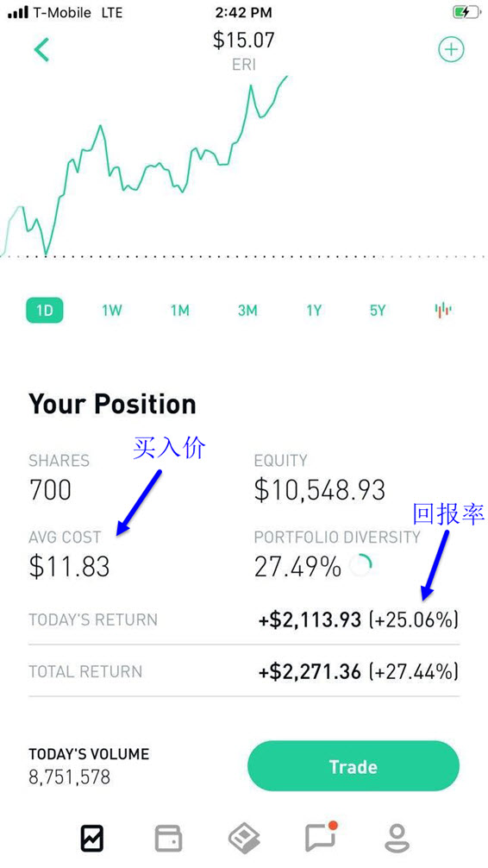Screen dimensions: 488x868
Task: Tap the green back arrow
Action: (41, 50)
